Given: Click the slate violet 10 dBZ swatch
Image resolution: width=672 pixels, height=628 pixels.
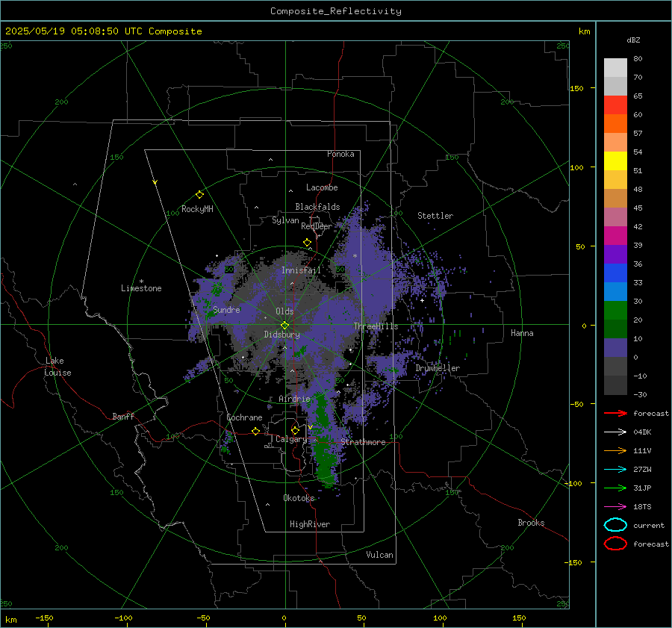Looking at the screenshot, I should [615, 347].
